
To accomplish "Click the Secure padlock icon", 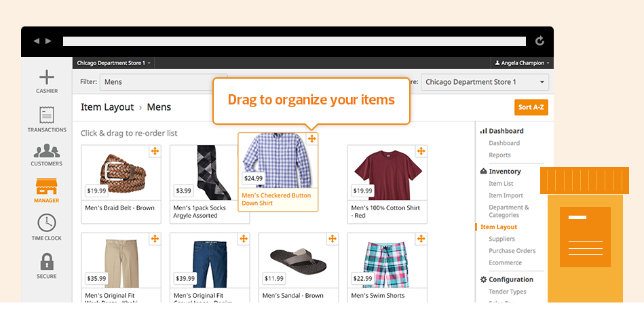I will (46, 262).
